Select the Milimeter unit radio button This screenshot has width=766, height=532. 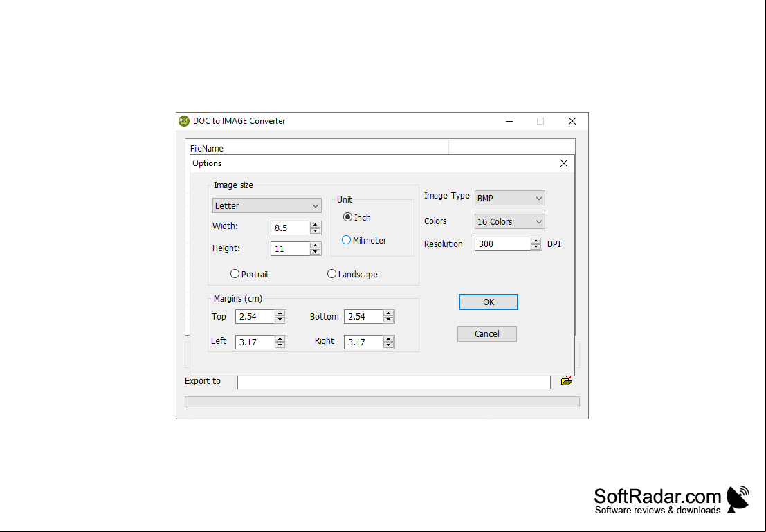pos(346,240)
